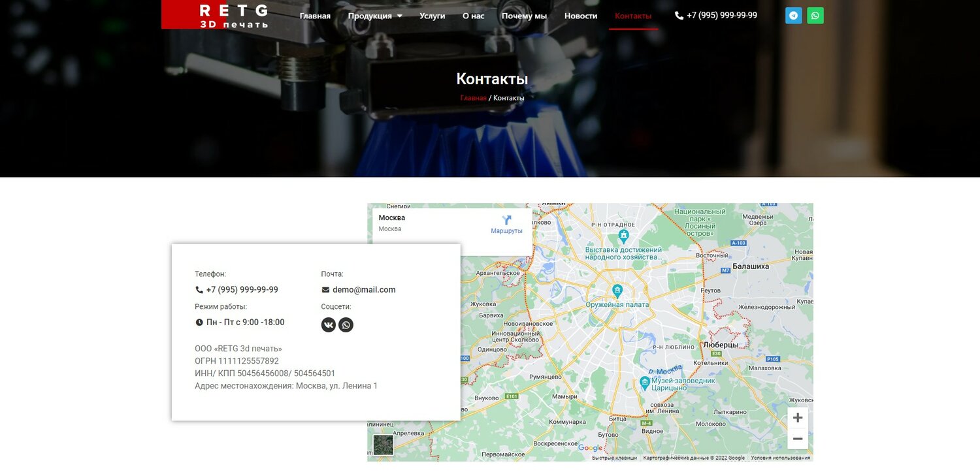Image resolution: width=980 pixels, height=476 pixels.
Task: Click the Маршруты link text on the map
Action: [507, 231]
